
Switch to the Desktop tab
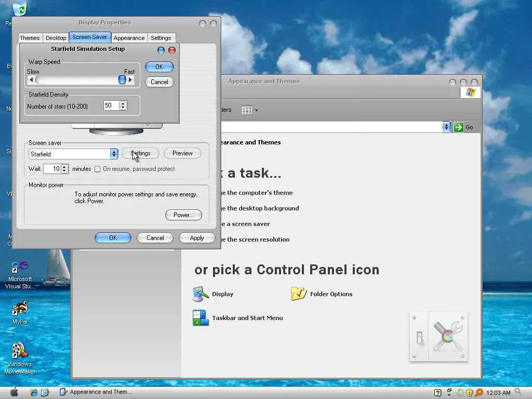coord(56,38)
